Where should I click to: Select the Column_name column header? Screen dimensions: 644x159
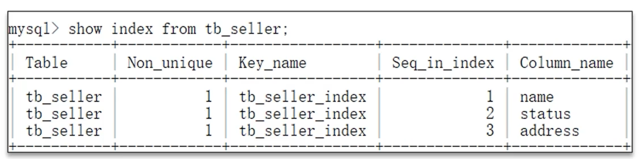(566, 63)
